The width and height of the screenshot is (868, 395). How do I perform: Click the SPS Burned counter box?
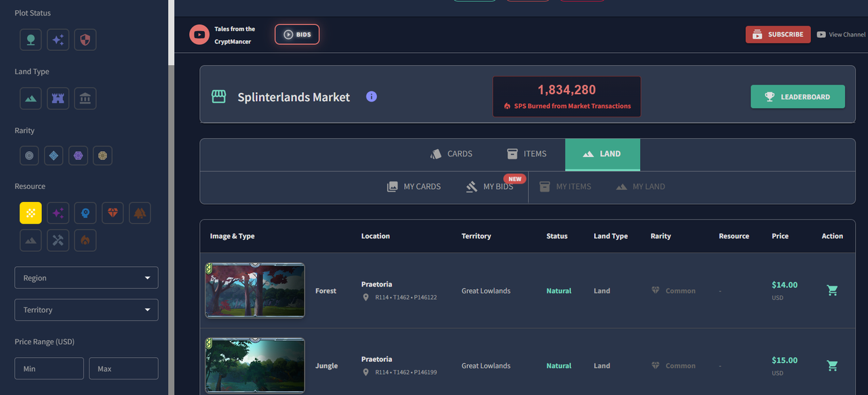tap(566, 96)
